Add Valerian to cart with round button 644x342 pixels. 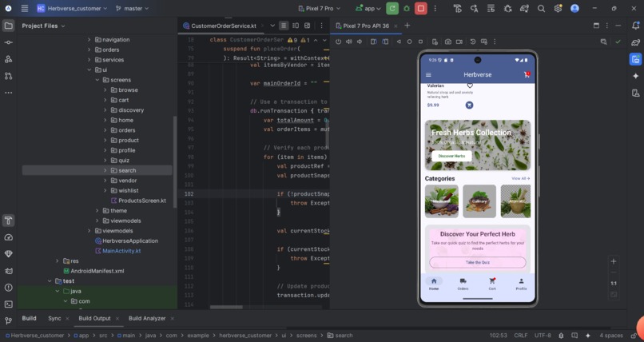(469, 105)
